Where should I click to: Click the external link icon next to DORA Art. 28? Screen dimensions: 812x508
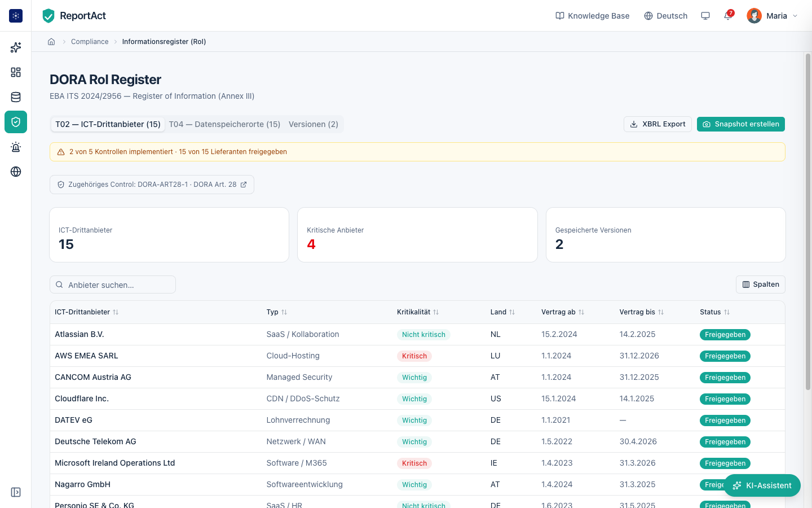[x=244, y=185]
